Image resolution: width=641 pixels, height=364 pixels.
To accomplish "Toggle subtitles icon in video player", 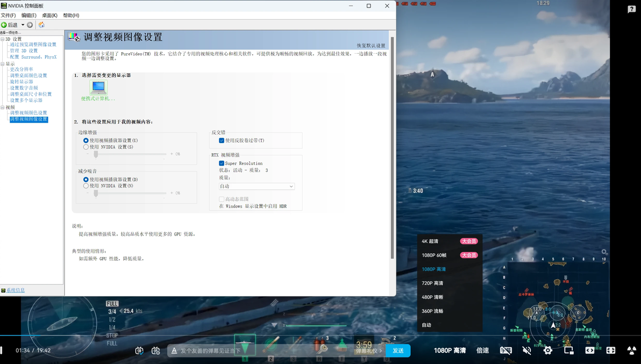I will (505, 351).
